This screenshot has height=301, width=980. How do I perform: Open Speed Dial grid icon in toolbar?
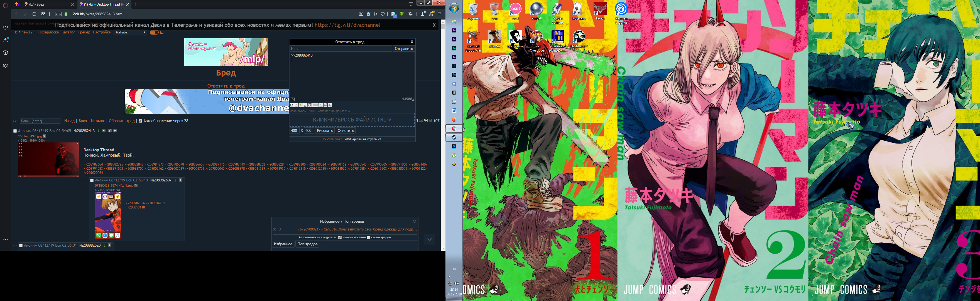point(43,14)
